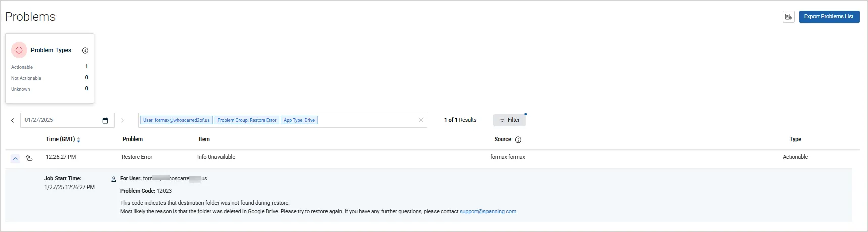The height and width of the screenshot is (232, 868).
Task: Click the Drive icon in the problem row
Action: (x=29, y=158)
